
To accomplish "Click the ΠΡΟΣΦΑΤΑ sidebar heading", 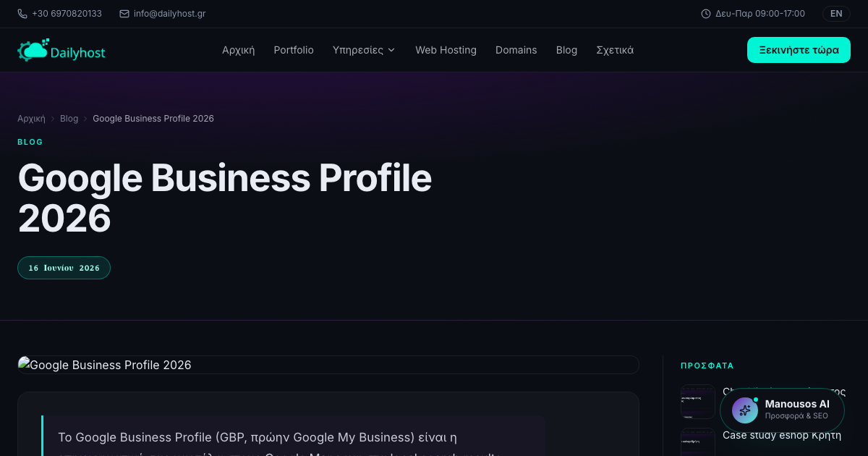I will click(x=707, y=366).
